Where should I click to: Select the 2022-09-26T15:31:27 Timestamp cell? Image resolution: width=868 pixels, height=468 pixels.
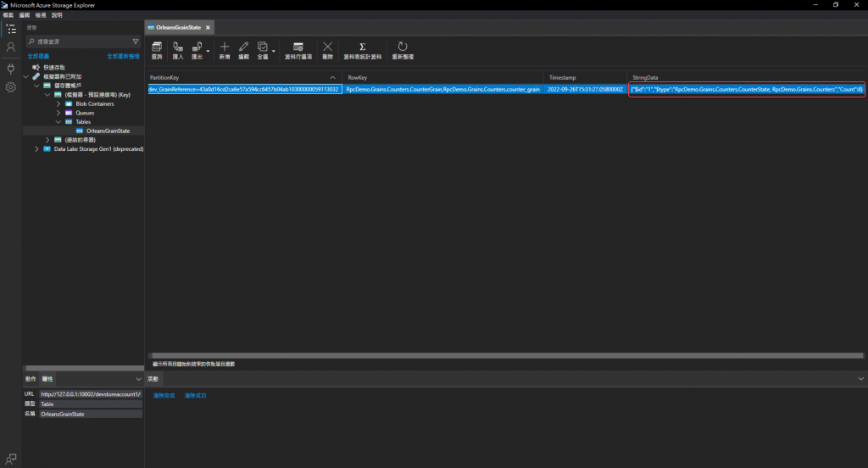(x=585, y=89)
